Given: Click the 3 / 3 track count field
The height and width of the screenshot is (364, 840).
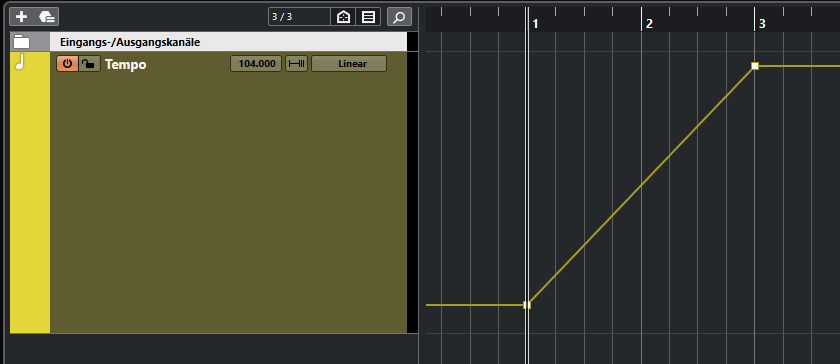Looking at the screenshot, I should click(x=299, y=17).
